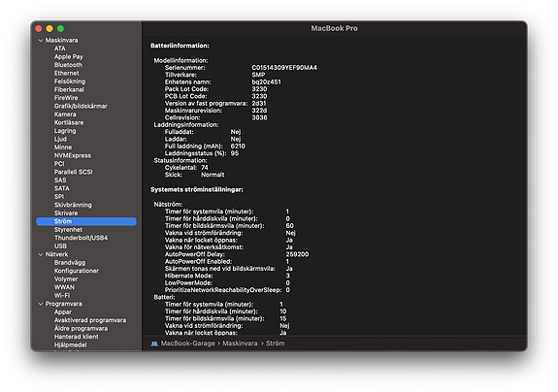This screenshot has width=558, height=392.
Task: Select the Wi-Fi item under Nätverk
Action: click(62, 295)
